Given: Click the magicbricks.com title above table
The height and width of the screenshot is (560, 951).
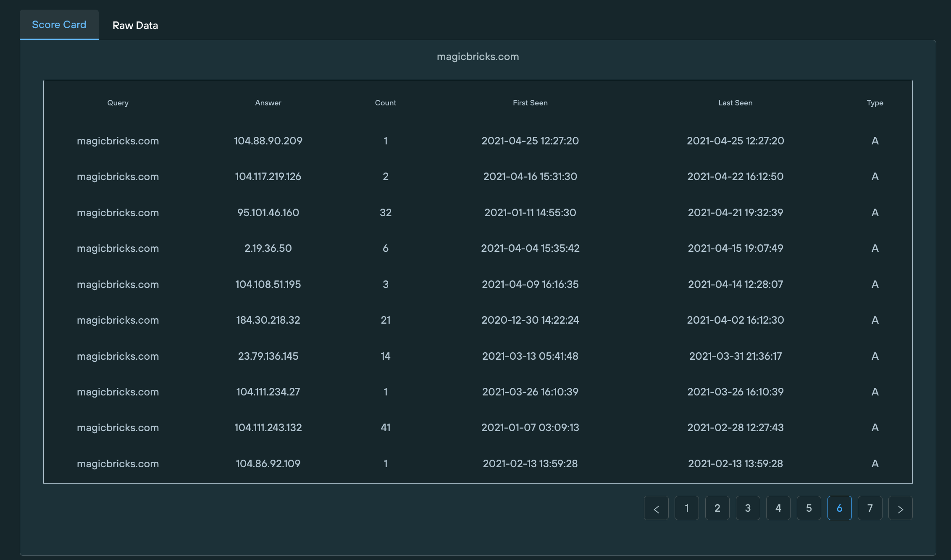Looking at the screenshot, I should tap(478, 57).
